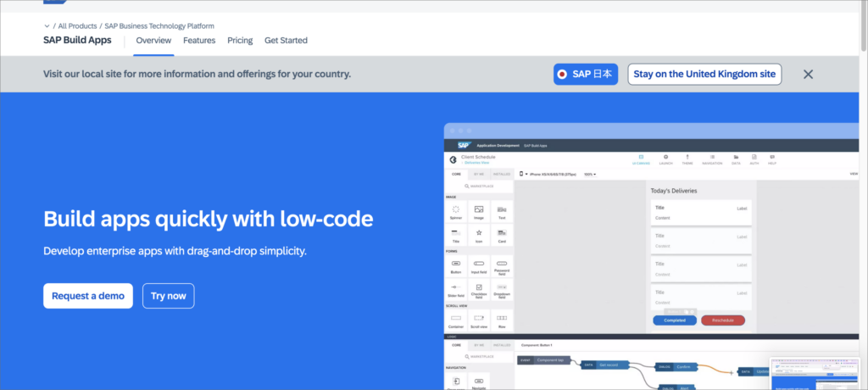The image size is (868, 390).
Task: Click the SAP logo at top left
Action: click(56, 3)
